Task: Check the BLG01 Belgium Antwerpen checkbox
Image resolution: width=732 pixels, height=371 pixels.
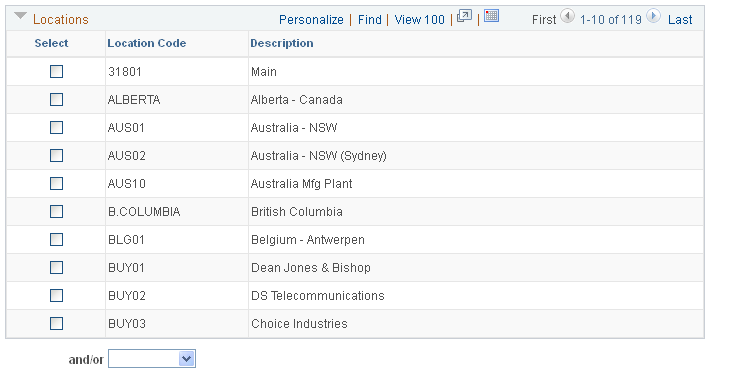Action: coord(56,239)
